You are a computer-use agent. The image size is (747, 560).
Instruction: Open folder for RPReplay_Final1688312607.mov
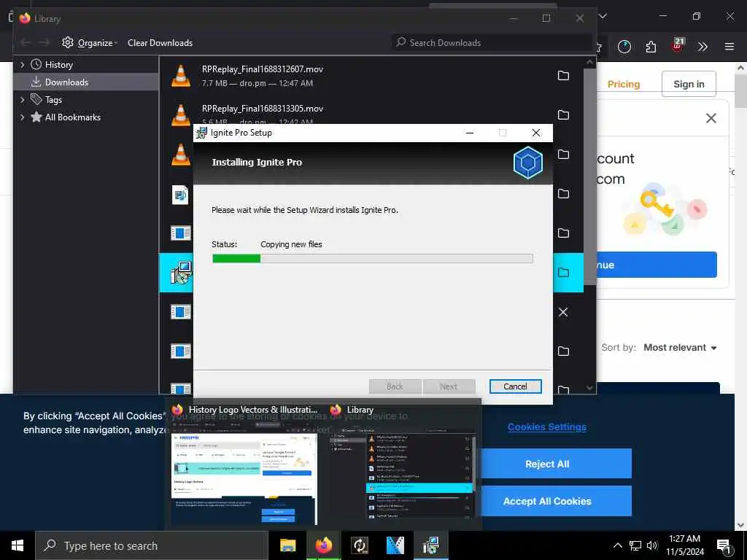coord(563,76)
